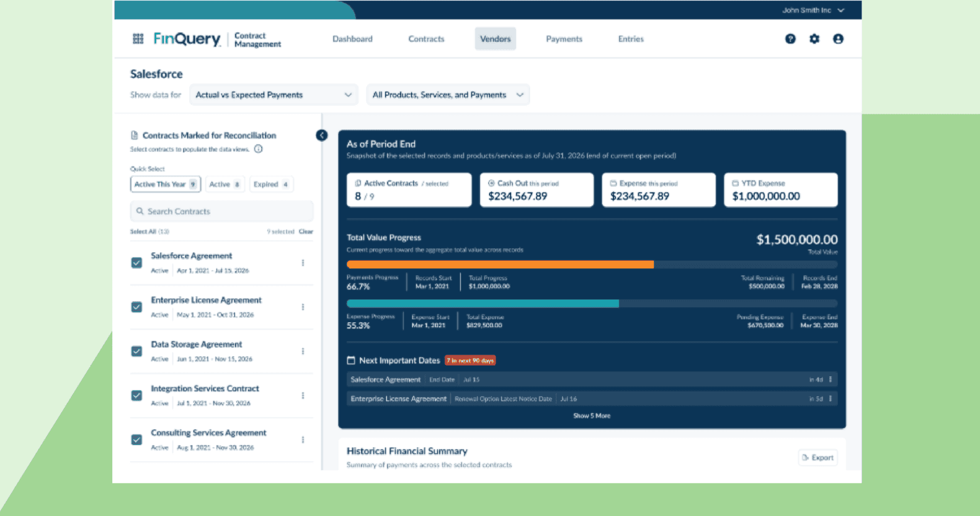Uncheck the Consulting Services Agreement checkbox
The image size is (980, 516).
click(136, 439)
